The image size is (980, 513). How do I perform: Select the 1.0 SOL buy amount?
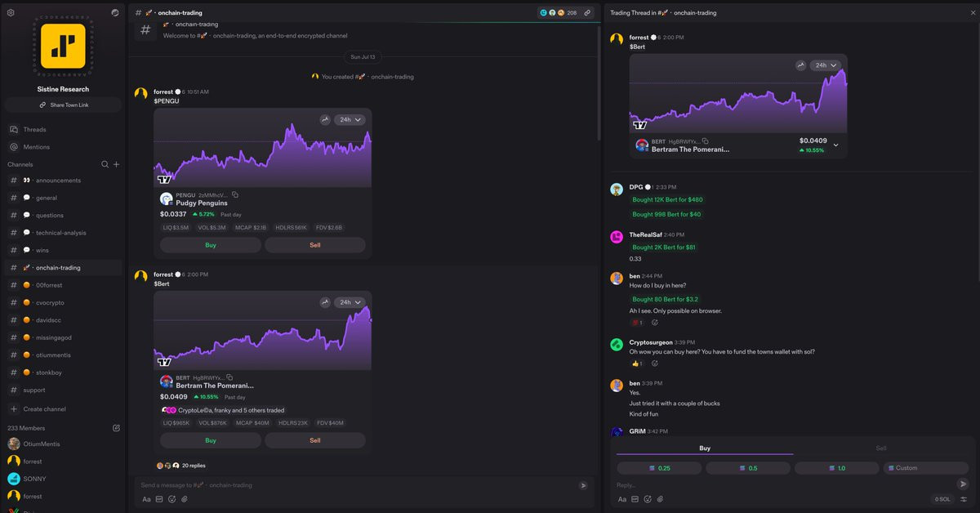(x=837, y=468)
